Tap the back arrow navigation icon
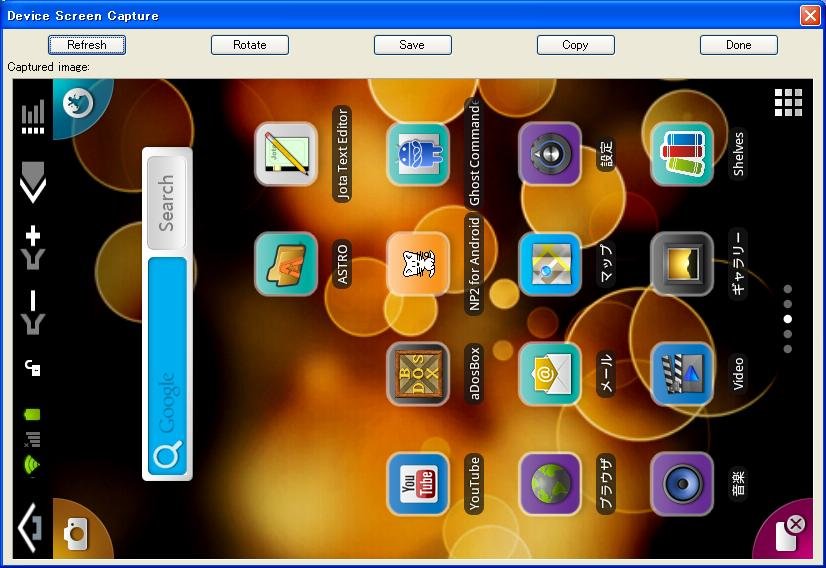 pyautogui.click(x=30, y=527)
